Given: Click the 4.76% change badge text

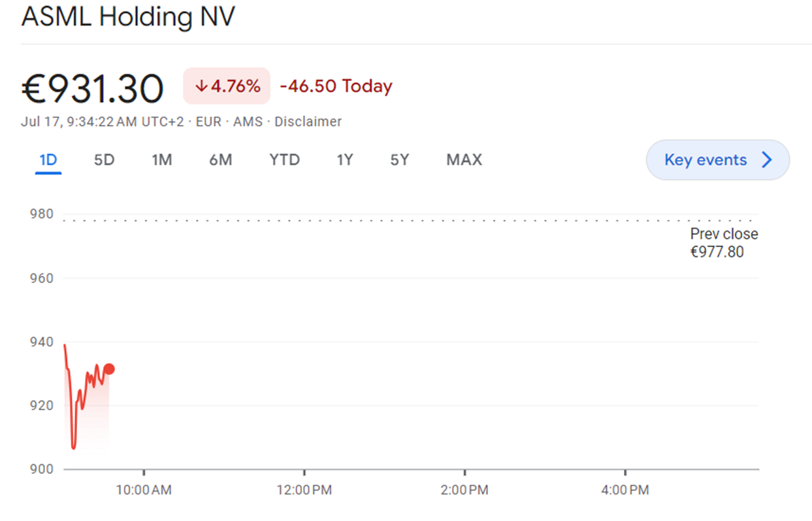Looking at the screenshot, I should coord(235,86).
